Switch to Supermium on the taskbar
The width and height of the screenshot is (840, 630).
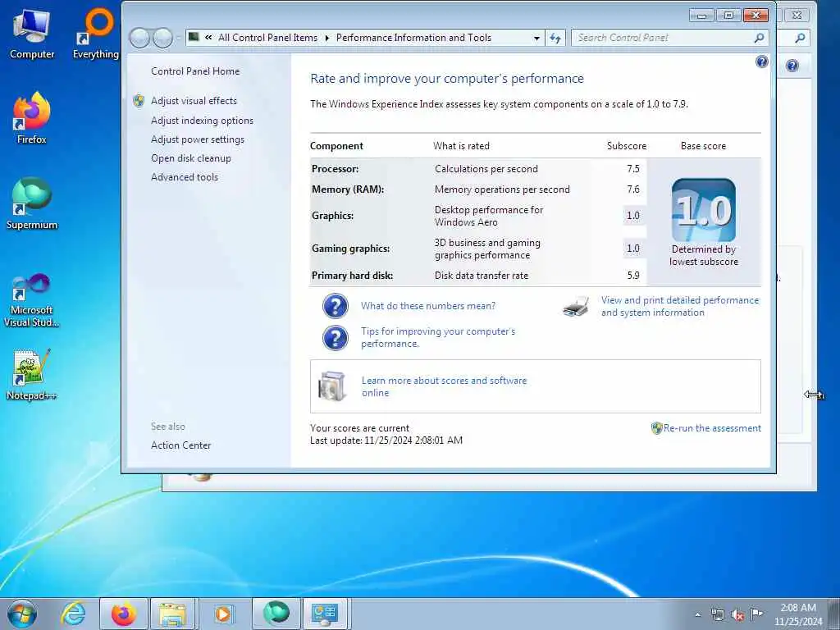pyautogui.click(x=276, y=614)
